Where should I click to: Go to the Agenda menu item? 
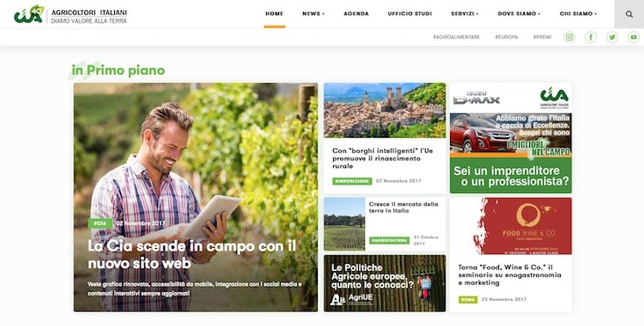point(356,13)
